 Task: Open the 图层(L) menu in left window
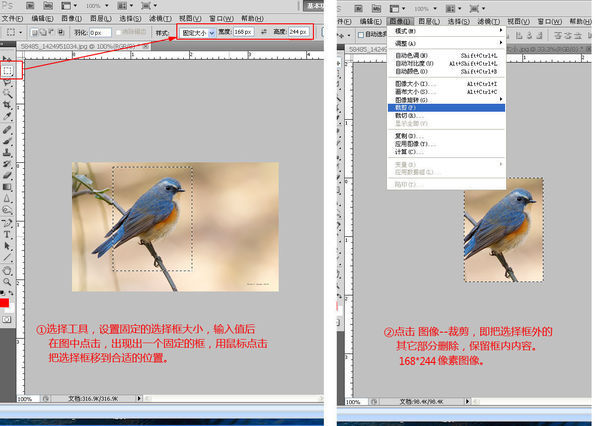click(101, 18)
